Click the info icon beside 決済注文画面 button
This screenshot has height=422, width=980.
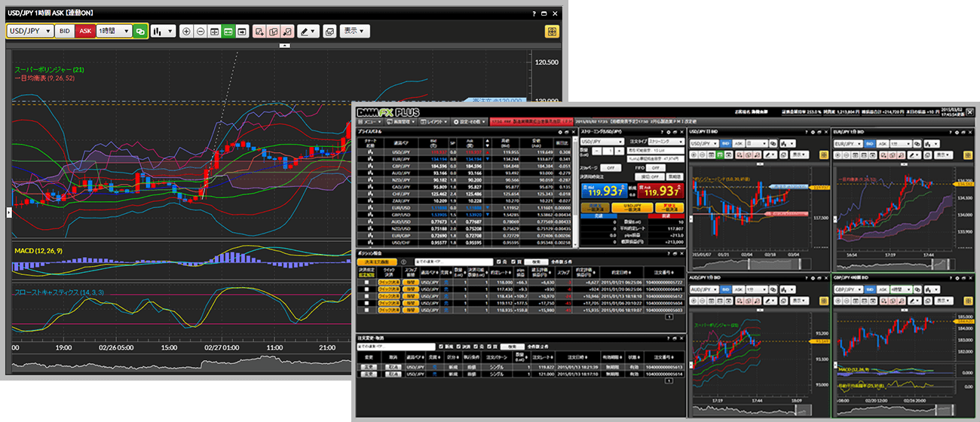point(403,262)
